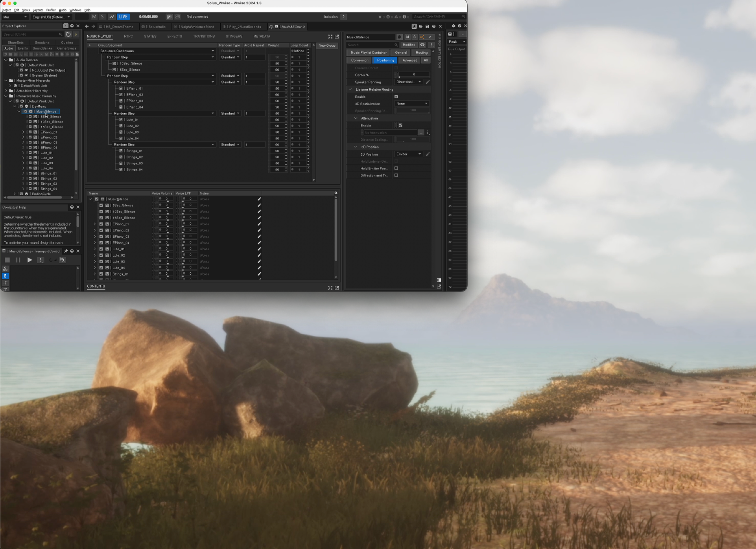Screen dimensions: 756x549
Task: Expand the EPiano_01 tree item
Action: click(23, 132)
